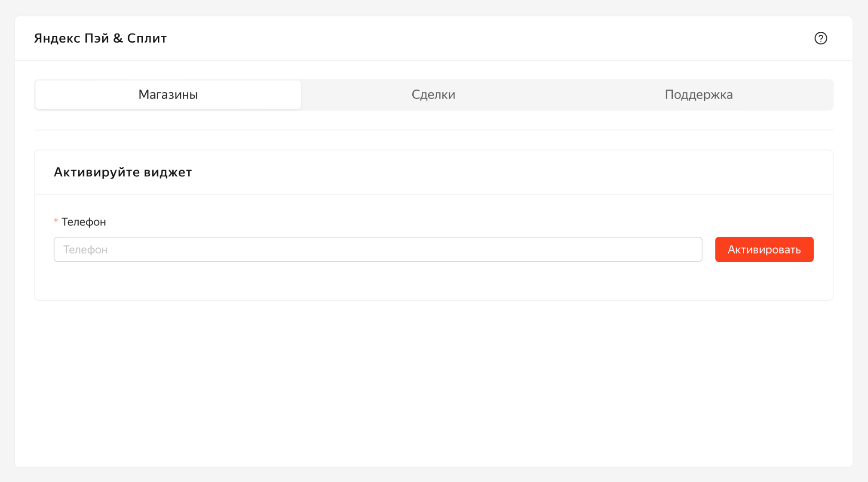View deals via the Сделки segment
Viewport: 868px width, 482px height.
tap(433, 95)
